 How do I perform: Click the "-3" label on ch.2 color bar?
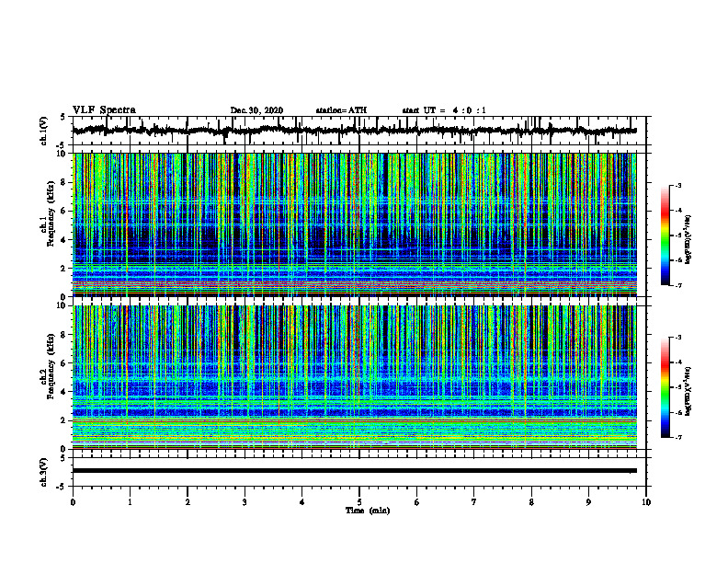point(677,338)
